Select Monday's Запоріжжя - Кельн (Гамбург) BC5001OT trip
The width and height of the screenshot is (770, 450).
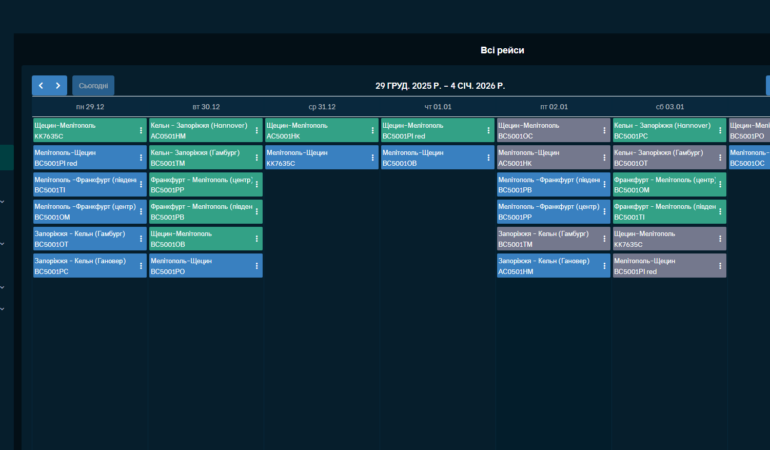[85, 238]
